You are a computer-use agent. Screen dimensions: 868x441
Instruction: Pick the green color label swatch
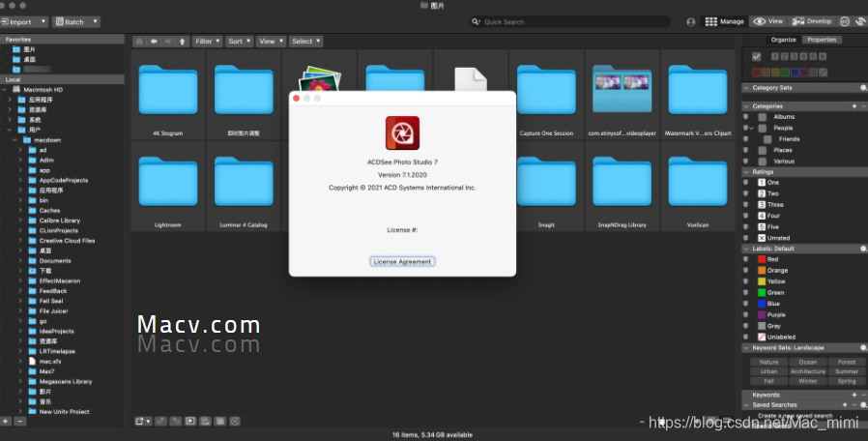(785, 73)
